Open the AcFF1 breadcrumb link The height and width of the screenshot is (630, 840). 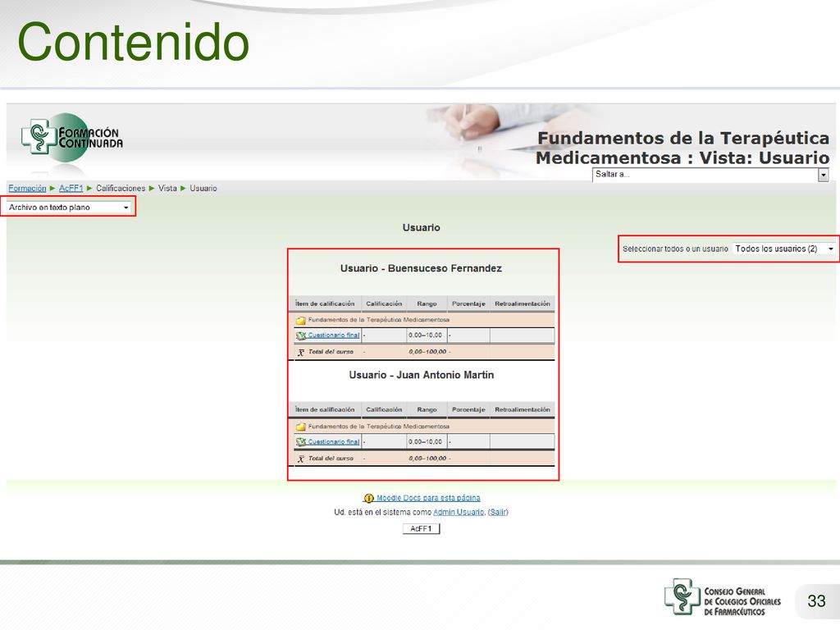coord(71,189)
